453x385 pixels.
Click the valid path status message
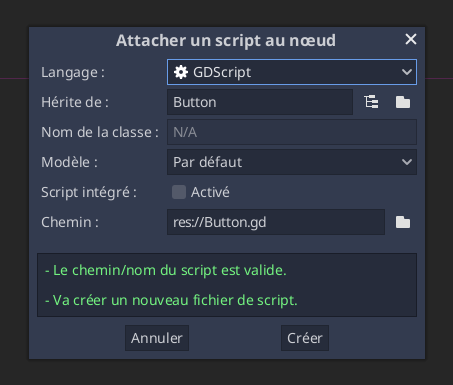pos(166,270)
